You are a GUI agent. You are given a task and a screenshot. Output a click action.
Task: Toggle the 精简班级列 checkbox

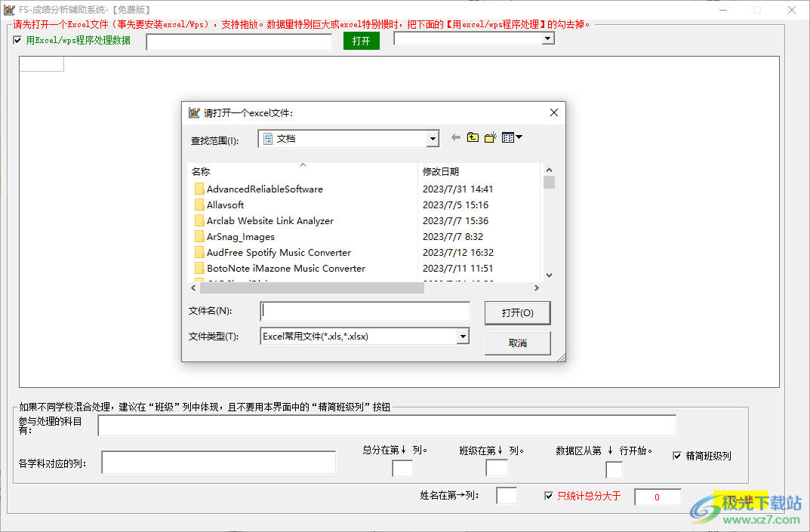[676, 455]
